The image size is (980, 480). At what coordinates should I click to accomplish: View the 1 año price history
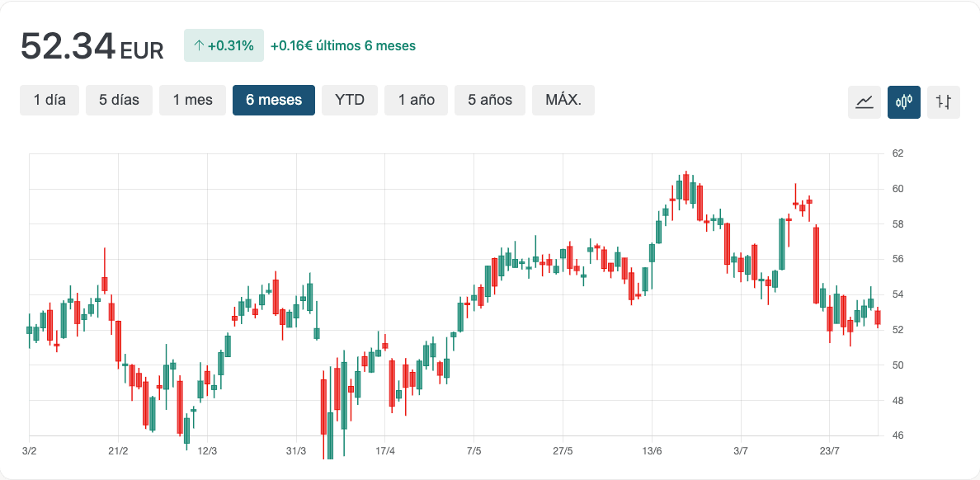click(x=416, y=100)
